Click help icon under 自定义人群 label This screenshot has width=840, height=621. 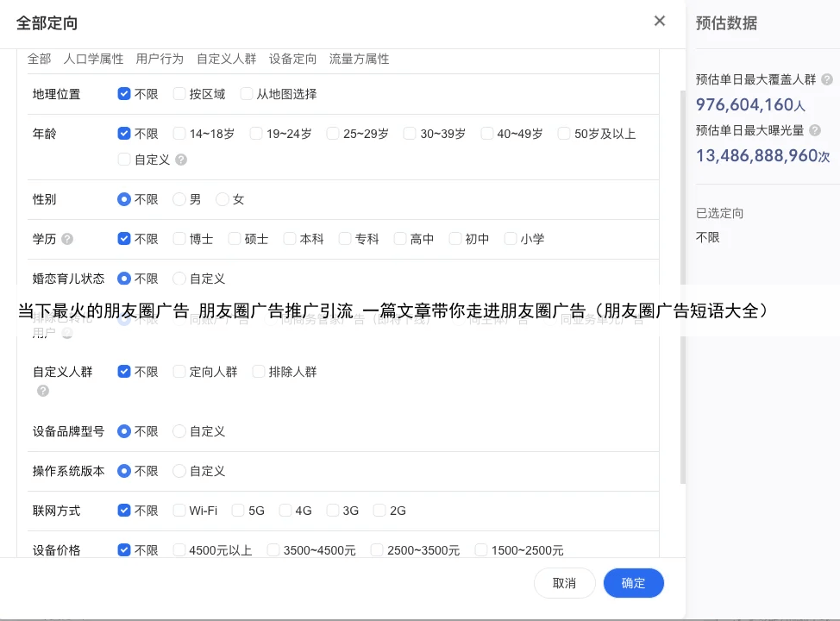click(x=43, y=391)
